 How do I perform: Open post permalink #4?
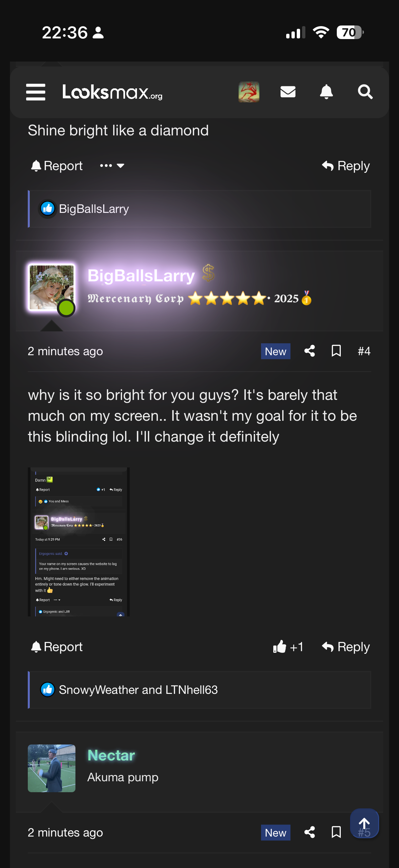(x=364, y=351)
